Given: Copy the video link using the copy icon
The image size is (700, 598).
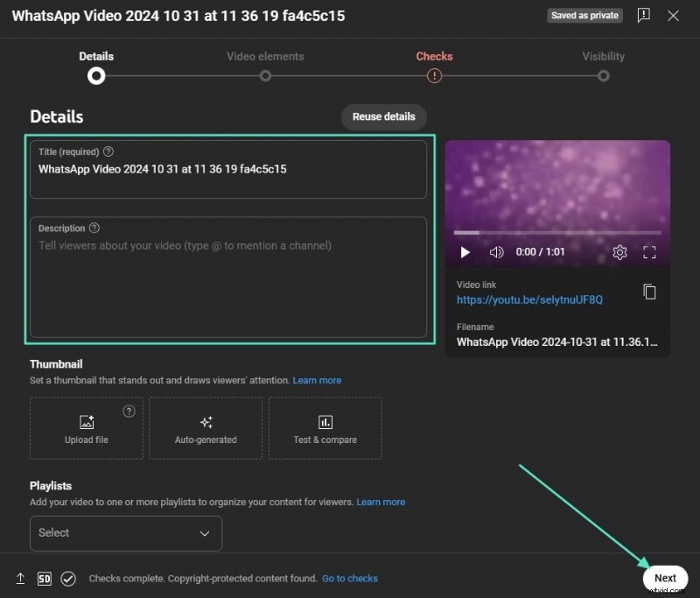Looking at the screenshot, I should [649, 292].
